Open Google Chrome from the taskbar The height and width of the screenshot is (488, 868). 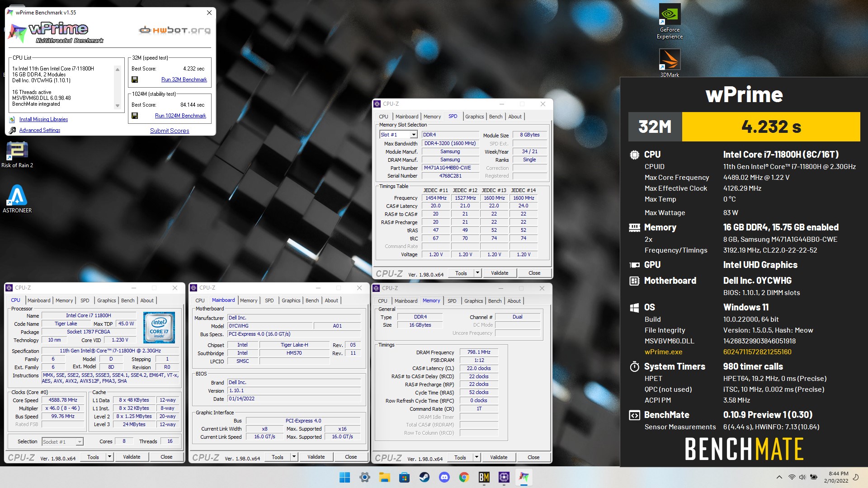[464, 477]
